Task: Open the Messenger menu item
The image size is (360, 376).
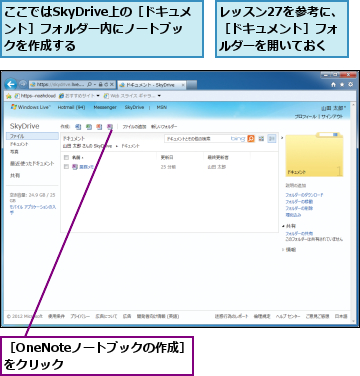Action: pos(105,107)
